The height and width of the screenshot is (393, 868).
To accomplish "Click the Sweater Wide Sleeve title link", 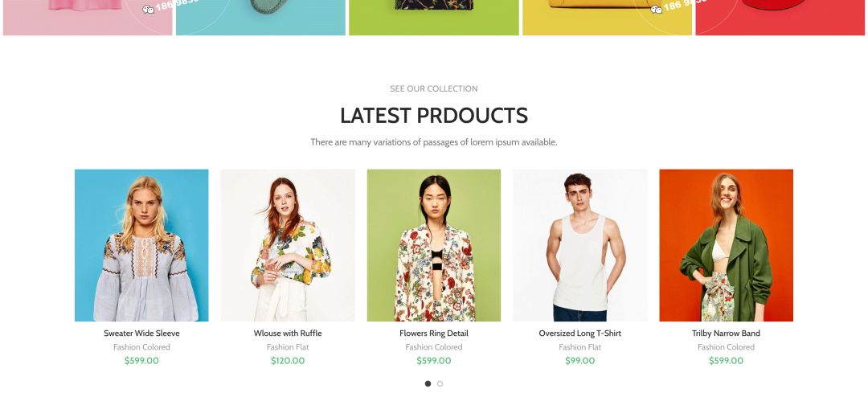I will point(141,334).
